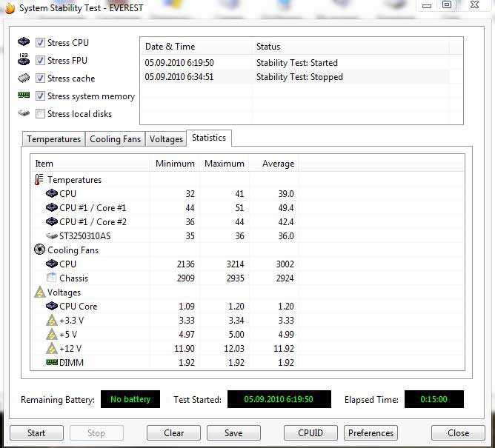Image resolution: width=495 pixels, height=448 pixels.
Task: Click the ST3250310AS hard disk icon
Action: [52, 236]
